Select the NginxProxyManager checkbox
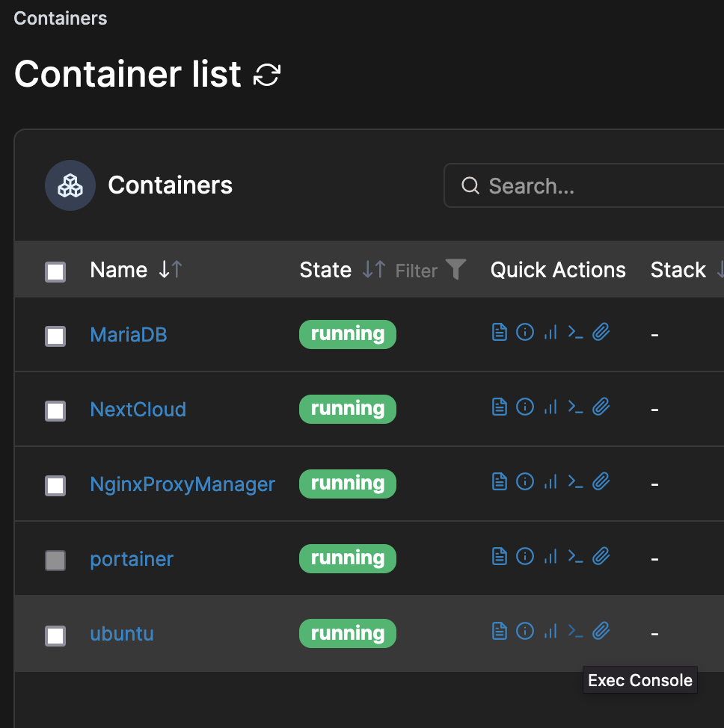The image size is (724, 728). coord(55,486)
